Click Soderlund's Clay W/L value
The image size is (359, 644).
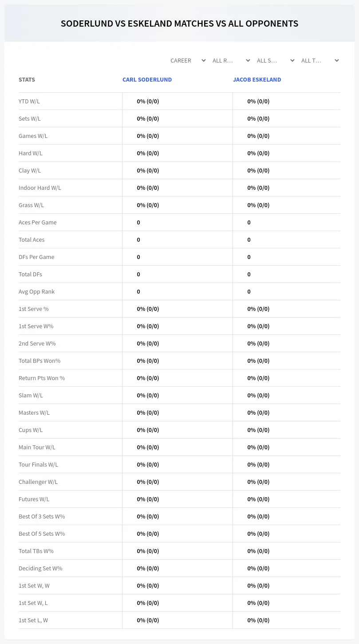(148, 170)
